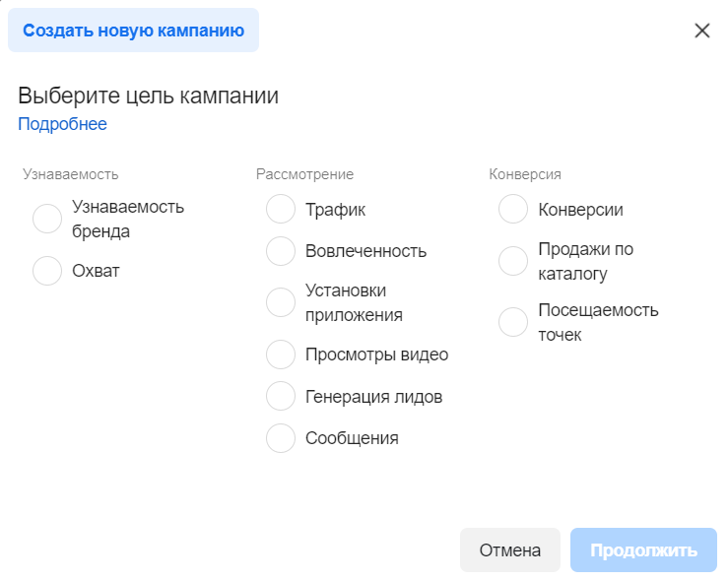Image resolution: width=728 pixels, height=581 pixels.
Task: Select 'Трафик' as the campaign goal
Action: coord(281,210)
